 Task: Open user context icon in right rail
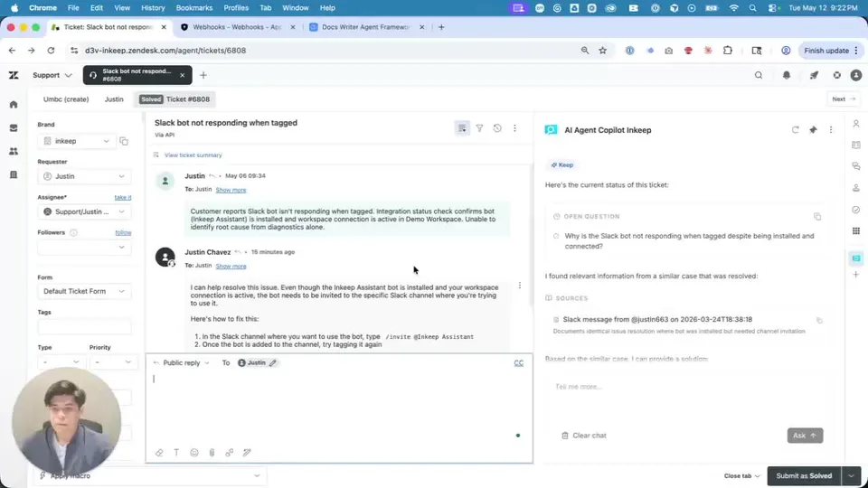click(x=856, y=124)
